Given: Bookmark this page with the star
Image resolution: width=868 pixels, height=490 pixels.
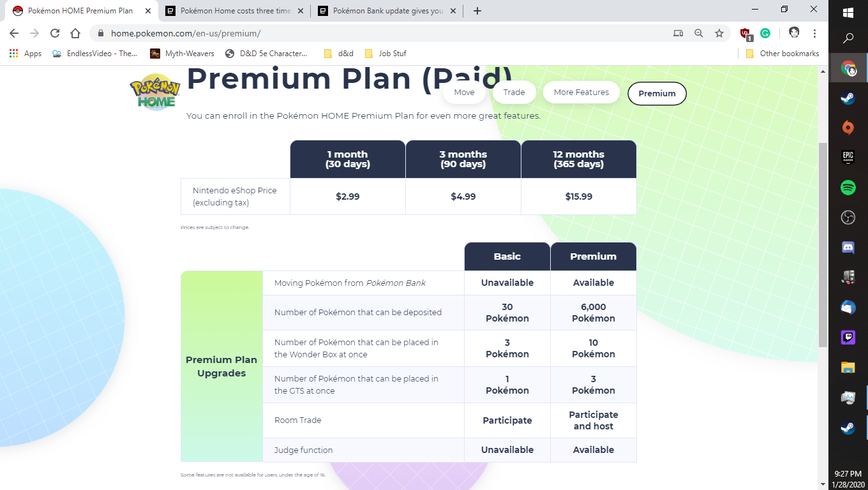Looking at the screenshot, I should pos(720,33).
